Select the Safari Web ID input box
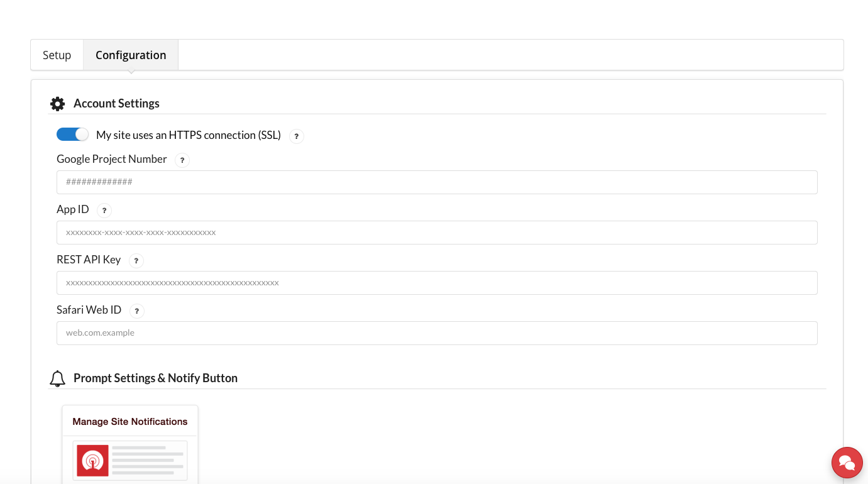 tap(437, 333)
